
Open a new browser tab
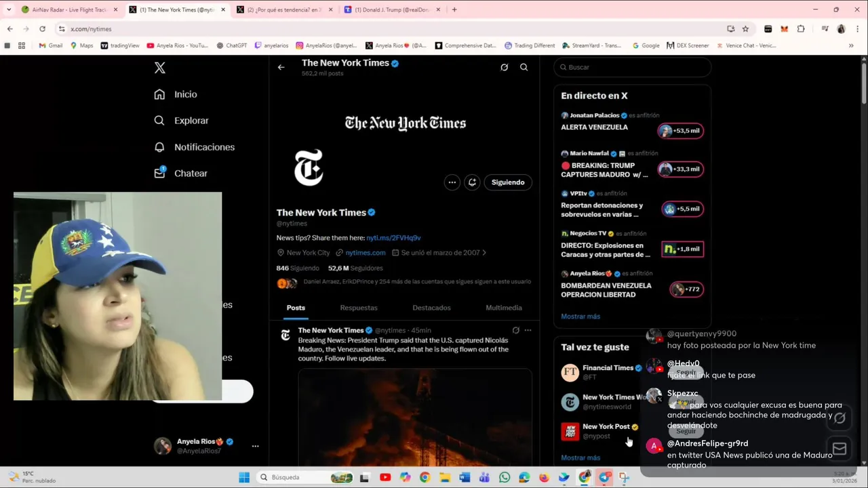click(x=454, y=9)
